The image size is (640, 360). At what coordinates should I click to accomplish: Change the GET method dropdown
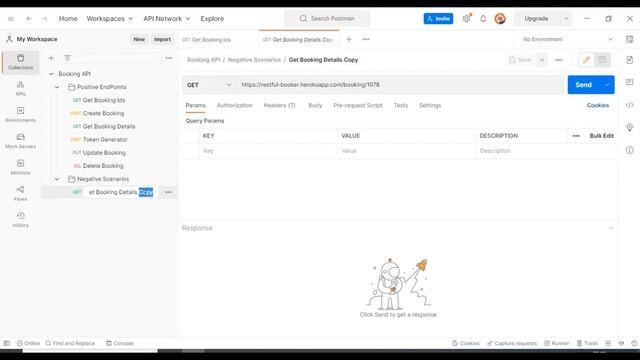209,85
